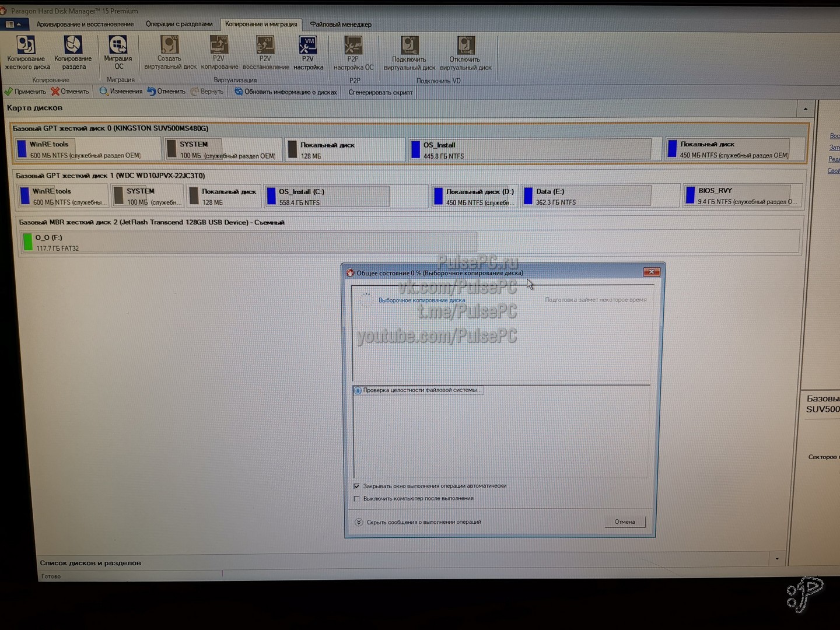840x630 pixels.
Task: Click the Copy partition icon
Action: [x=73, y=45]
